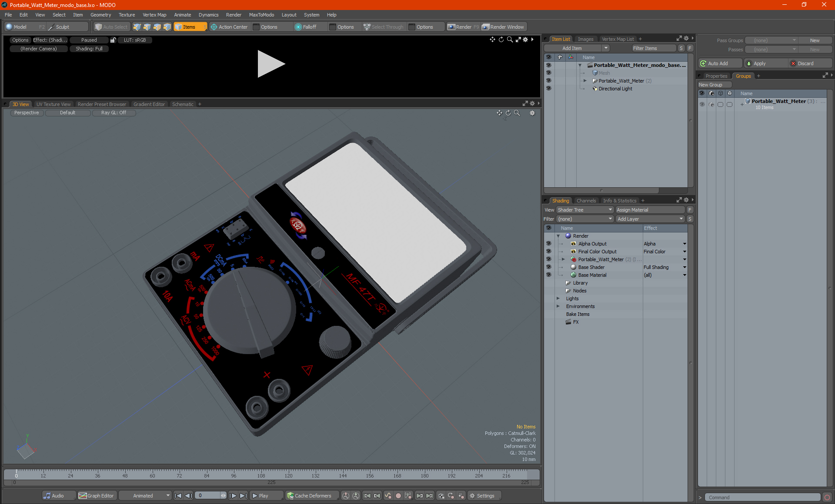Screen dimensions: 835x504
Task: Expand Lights in Shader Tree
Action: (558, 298)
